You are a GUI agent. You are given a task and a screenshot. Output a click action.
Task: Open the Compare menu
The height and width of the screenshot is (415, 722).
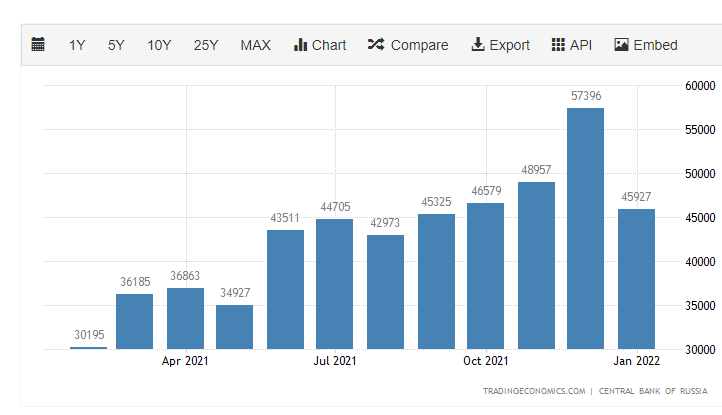(x=419, y=45)
